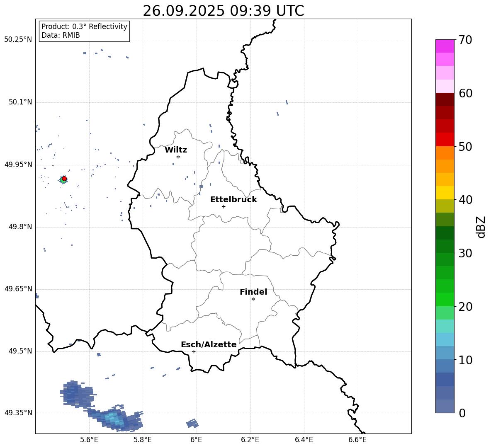This screenshot has height=448, width=491.
Task: Click the 10 tick on the colorbar
Action: (465, 360)
